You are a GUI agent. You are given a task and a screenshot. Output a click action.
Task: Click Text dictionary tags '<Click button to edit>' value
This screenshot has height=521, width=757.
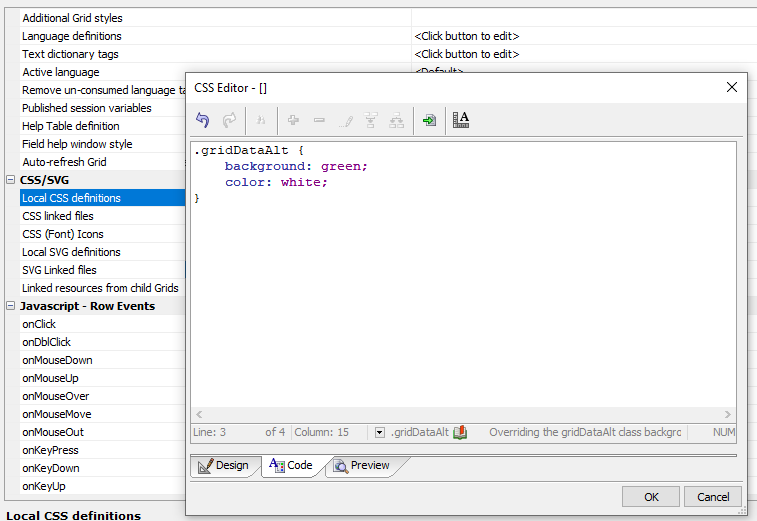pos(467,54)
